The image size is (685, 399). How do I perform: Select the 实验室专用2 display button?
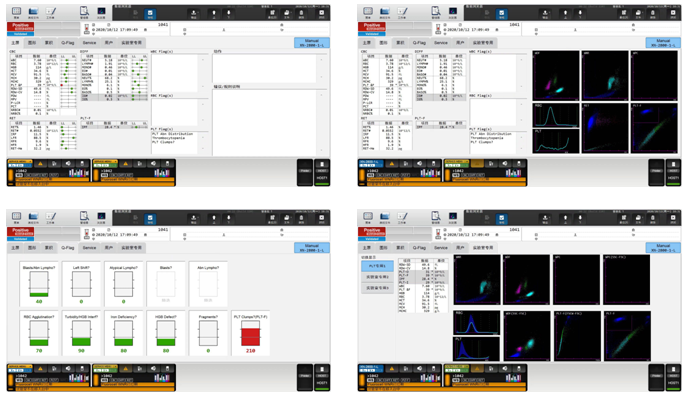[x=377, y=277]
